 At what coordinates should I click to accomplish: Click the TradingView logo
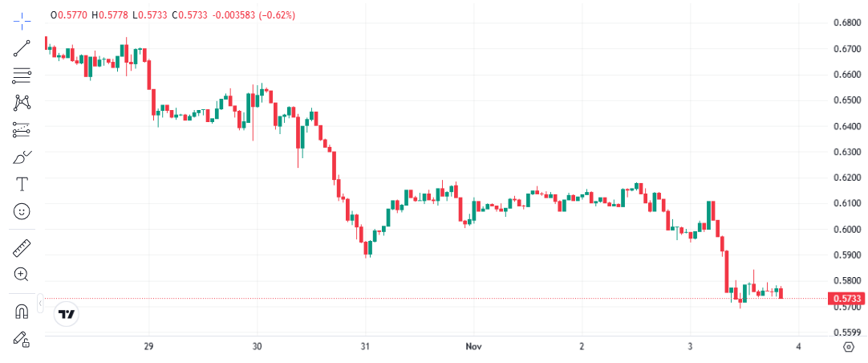67,314
